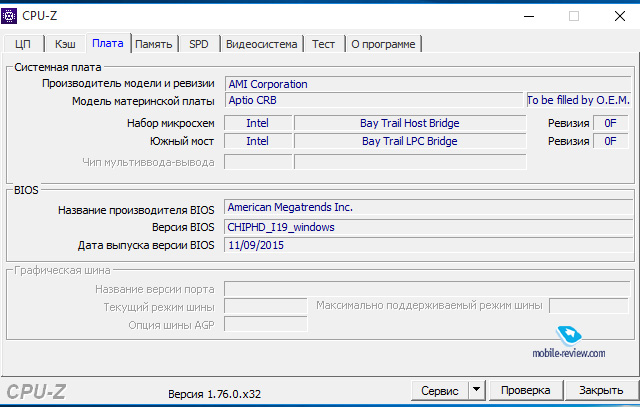Click the CHIPHD_I19_windows BIOS version field
The height and width of the screenshot is (407, 640).
click(x=429, y=227)
